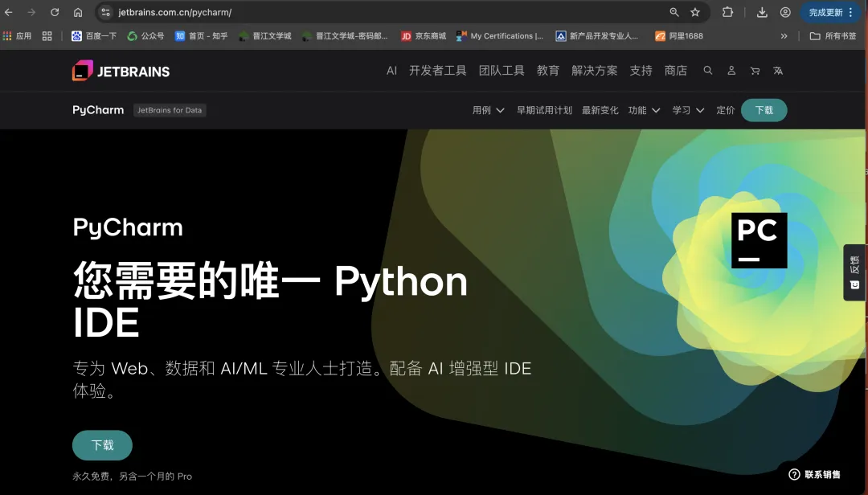Screen dimensions: 868x495
Task: Open the My Certifications bookmark
Action: [x=500, y=36]
